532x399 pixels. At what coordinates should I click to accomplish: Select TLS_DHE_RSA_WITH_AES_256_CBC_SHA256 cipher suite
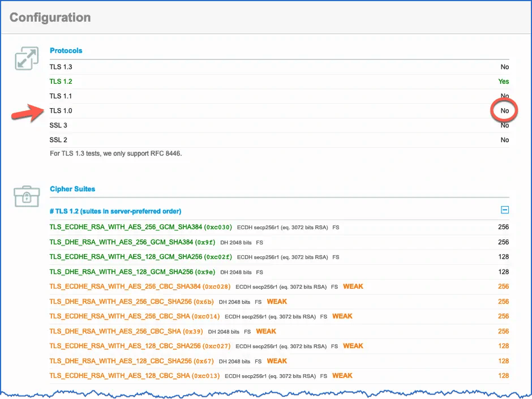pyautogui.click(x=131, y=302)
